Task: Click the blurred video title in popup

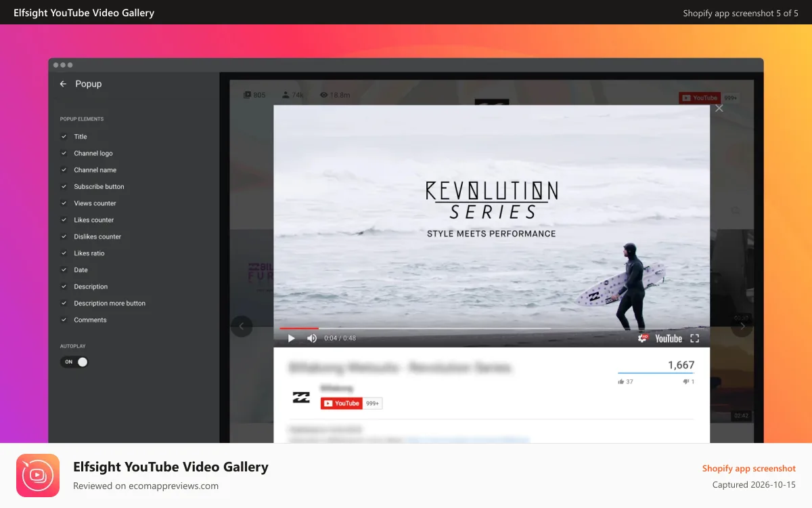Action: (400, 368)
